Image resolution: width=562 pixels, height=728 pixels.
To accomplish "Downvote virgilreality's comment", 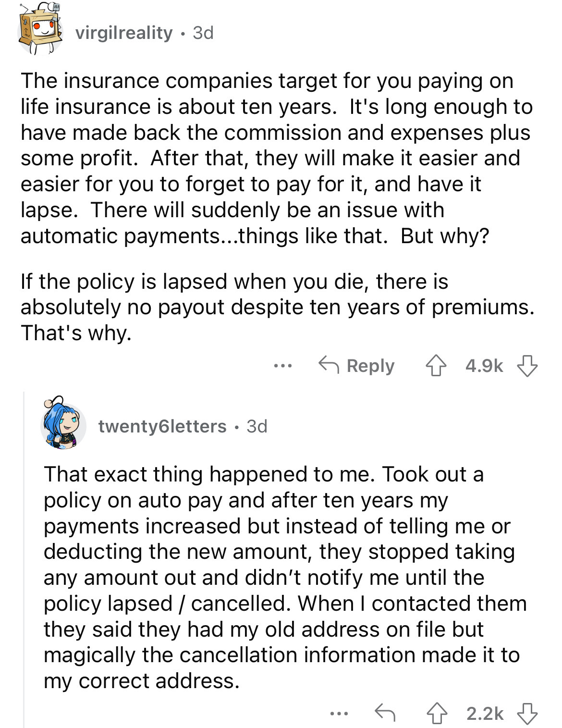I will pos(527,366).
